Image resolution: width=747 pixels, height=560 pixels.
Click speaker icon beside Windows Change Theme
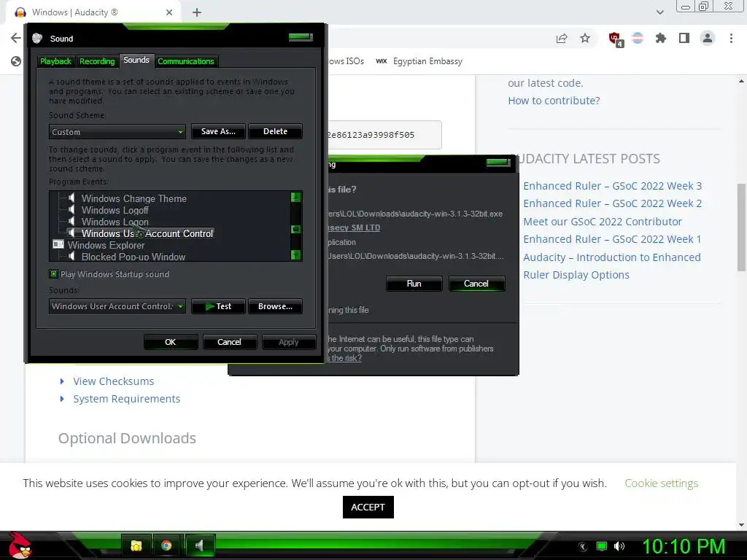click(x=71, y=198)
